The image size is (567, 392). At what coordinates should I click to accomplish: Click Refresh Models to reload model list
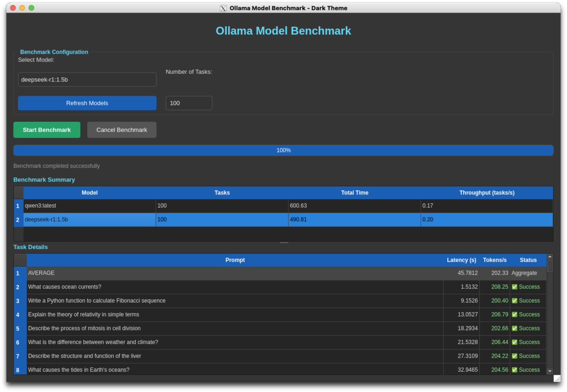(x=87, y=103)
